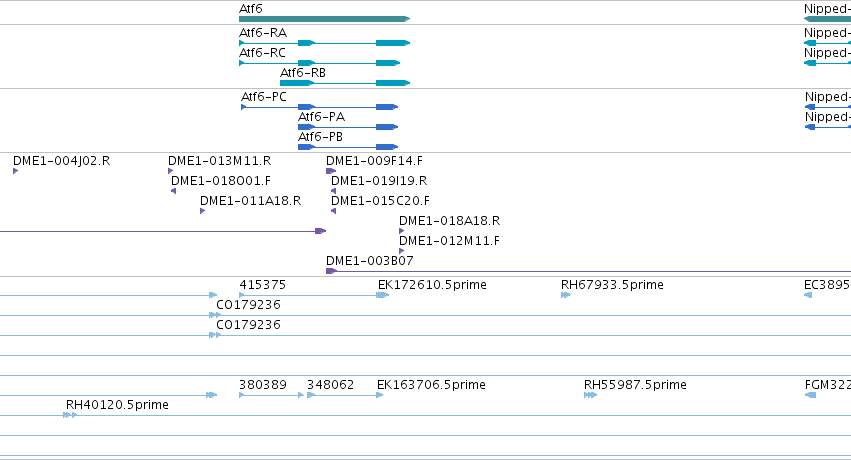Select the DME1-019I19.R arrow marker
This screenshot has width=851, height=460.
pos(334,191)
